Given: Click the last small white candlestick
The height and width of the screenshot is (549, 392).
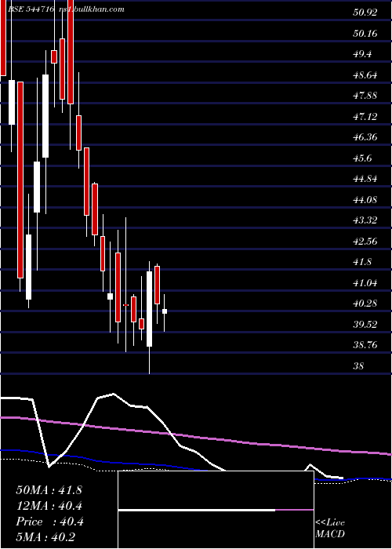Looking at the screenshot, I should pos(164,311).
